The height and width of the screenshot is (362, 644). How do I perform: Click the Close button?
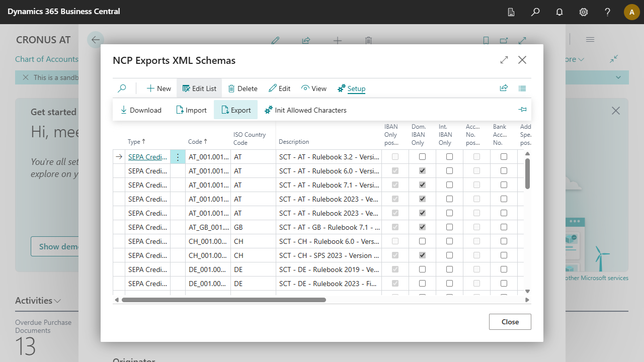510,322
